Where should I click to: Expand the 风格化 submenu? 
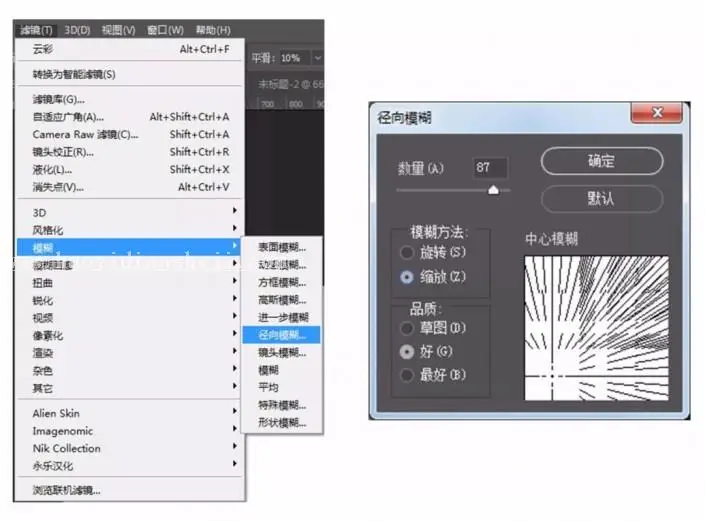[130, 230]
